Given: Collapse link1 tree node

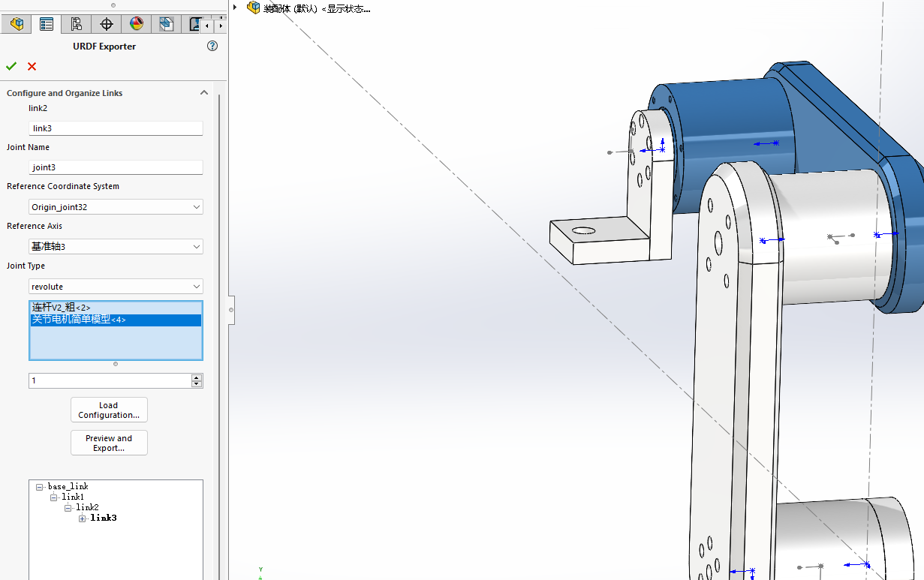Looking at the screenshot, I should click(53, 497).
